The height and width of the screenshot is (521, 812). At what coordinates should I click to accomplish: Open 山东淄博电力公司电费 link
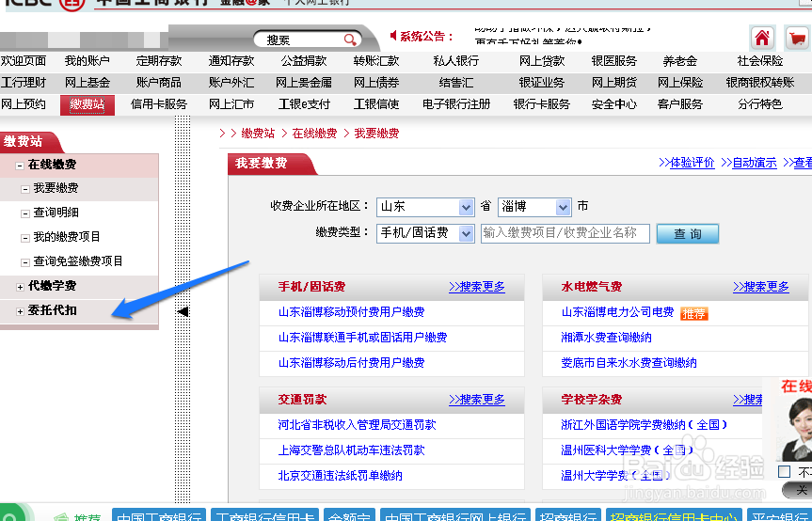coord(617,312)
